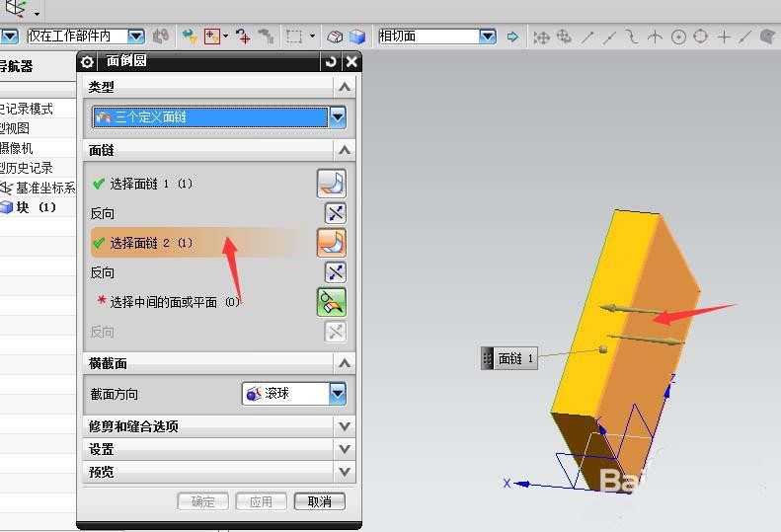Toggle the 反向 icon under face chain 2
781x532 pixels.
(x=336, y=272)
